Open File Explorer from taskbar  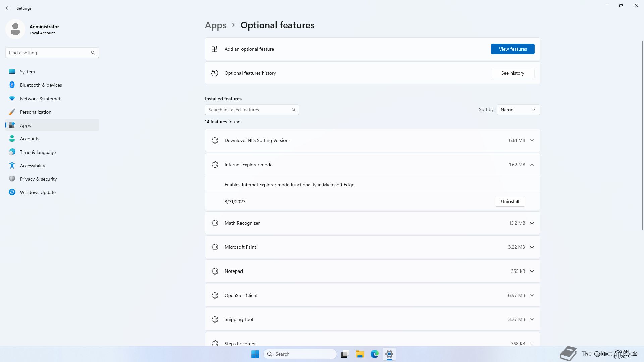[360, 354]
